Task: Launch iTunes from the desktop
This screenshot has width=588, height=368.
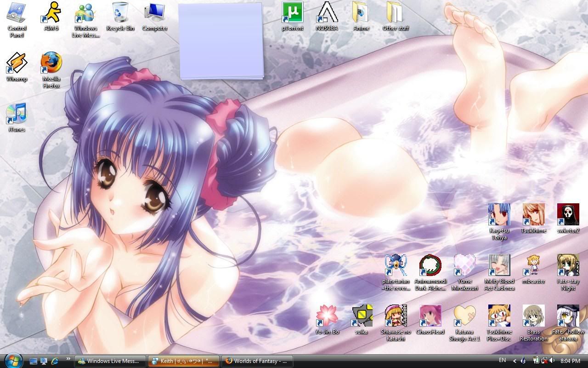Action: [17, 115]
